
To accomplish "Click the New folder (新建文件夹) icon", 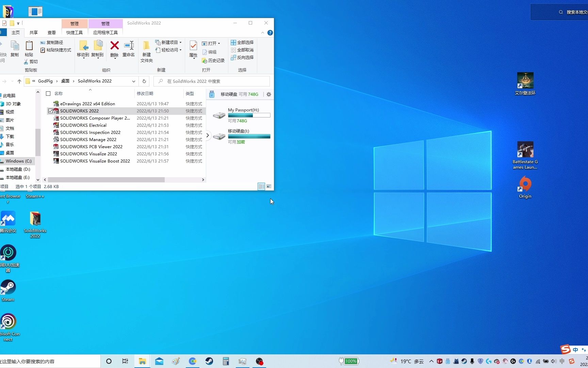I will point(147,51).
